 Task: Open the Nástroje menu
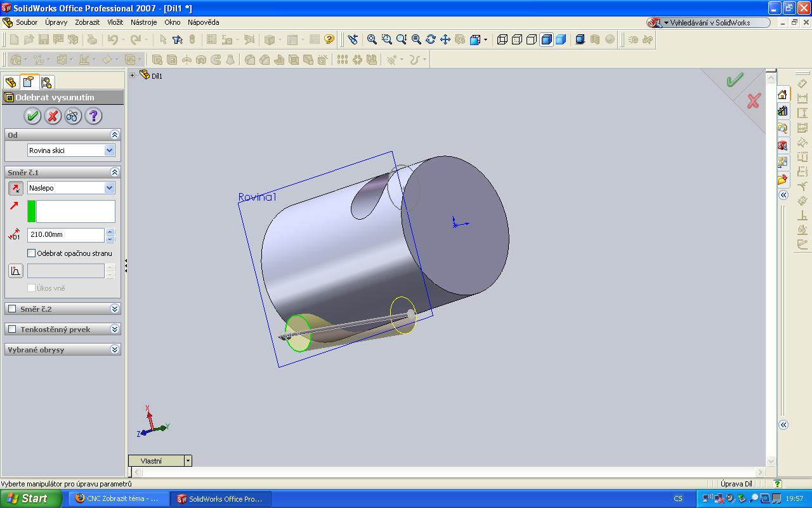(x=143, y=22)
